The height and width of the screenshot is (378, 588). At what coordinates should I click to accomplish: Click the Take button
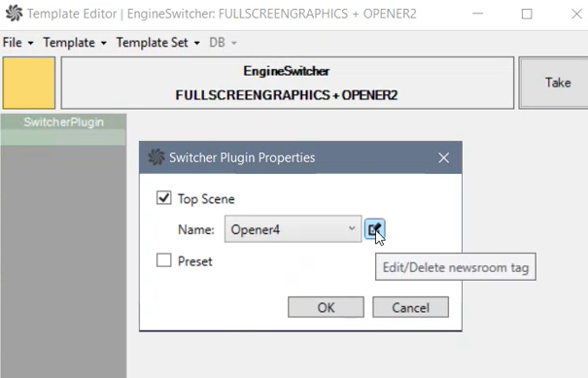pos(557,83)
